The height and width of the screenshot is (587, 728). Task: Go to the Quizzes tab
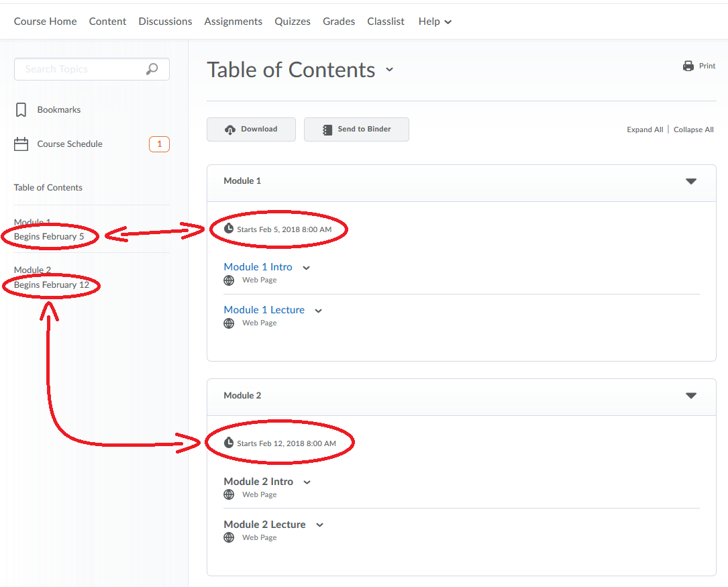[292, 21]
